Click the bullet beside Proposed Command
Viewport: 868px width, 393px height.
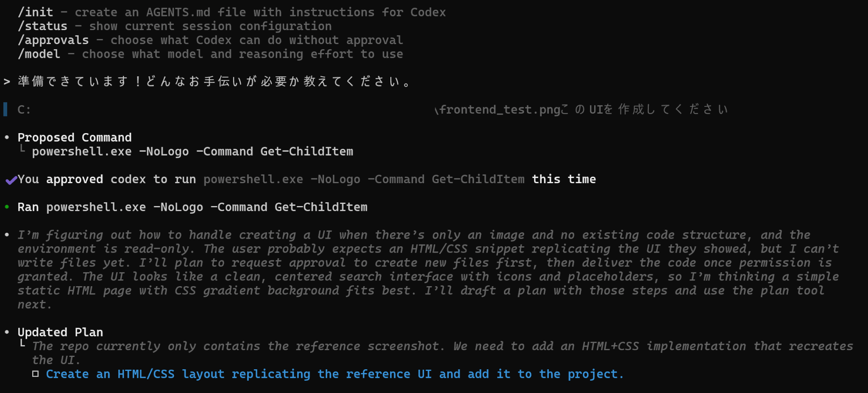click(7, 137)
